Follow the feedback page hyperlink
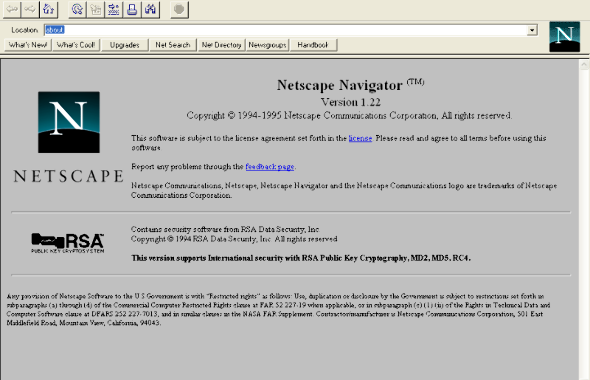The height and width of the screenshot is (380, 590). [270, 166]
